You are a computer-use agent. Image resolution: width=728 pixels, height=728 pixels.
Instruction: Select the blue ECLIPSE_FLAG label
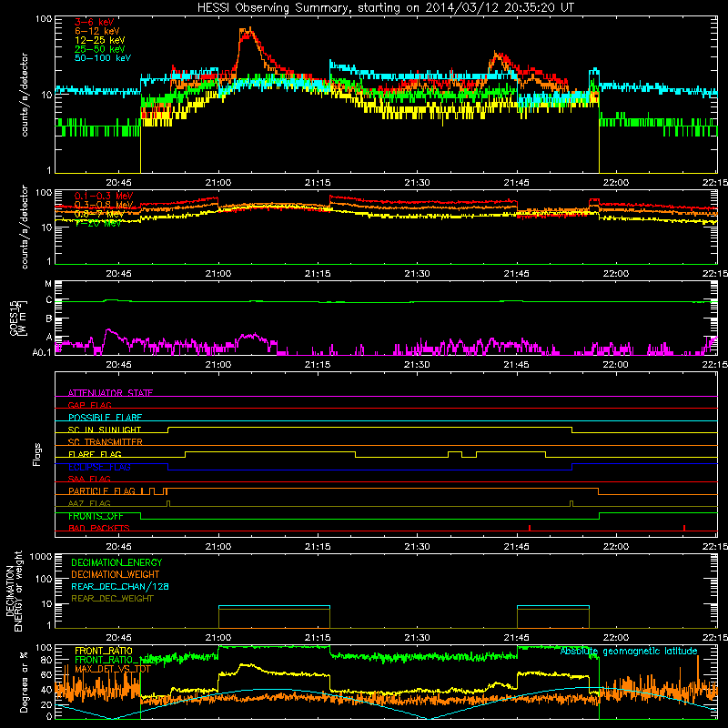coord(99,467)
